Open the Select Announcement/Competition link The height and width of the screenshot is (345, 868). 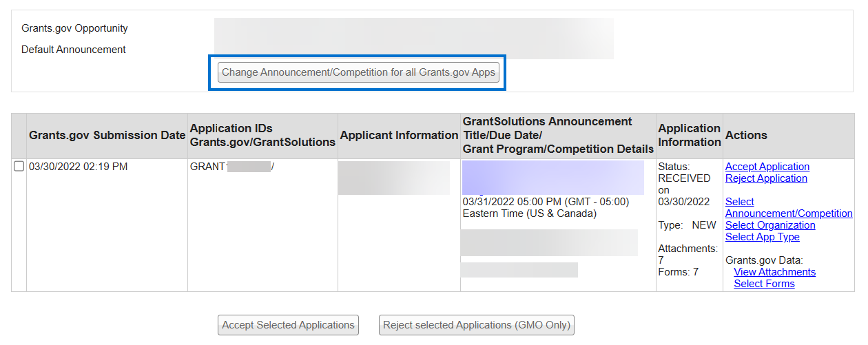click(x=788, y=208)
